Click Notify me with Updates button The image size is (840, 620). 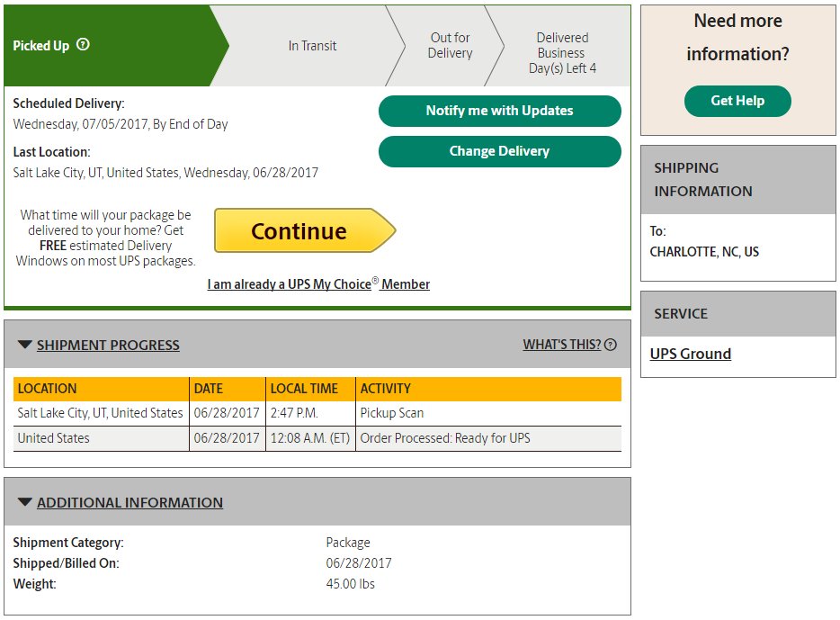click(x=499, y=111)
